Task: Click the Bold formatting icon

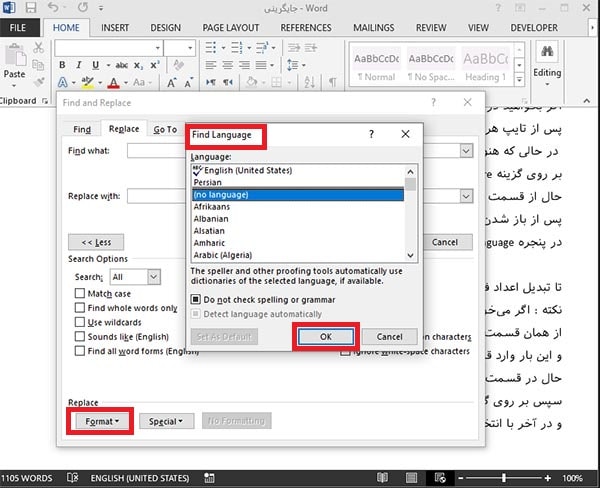Action: 62,65
